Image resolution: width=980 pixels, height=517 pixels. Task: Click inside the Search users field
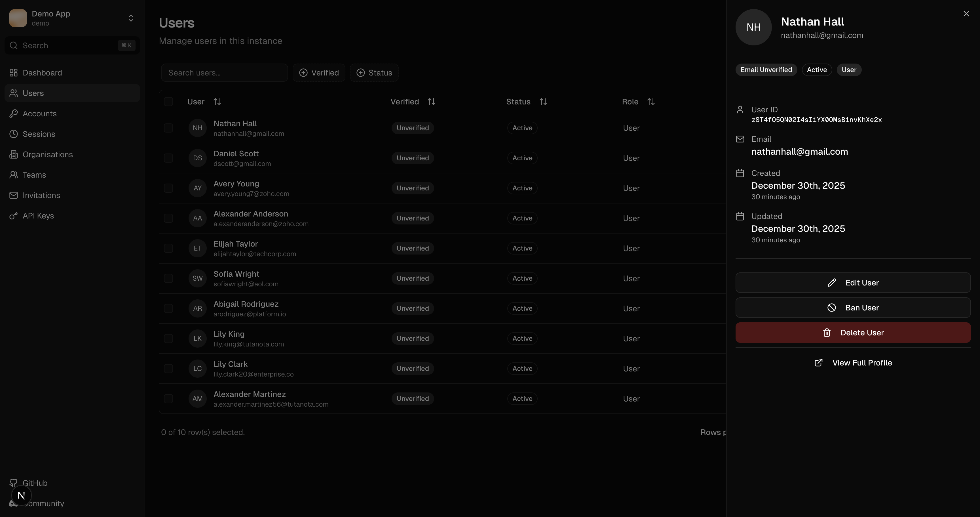[224, 72]
